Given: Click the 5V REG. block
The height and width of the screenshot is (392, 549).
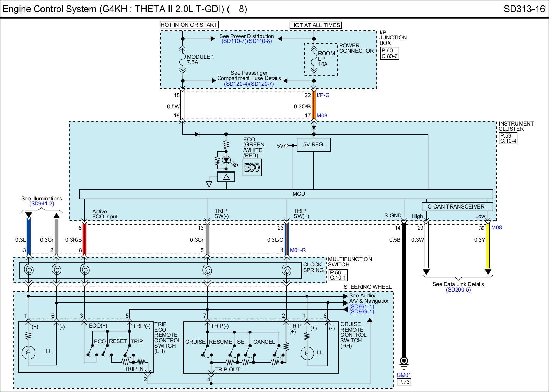Looking at the screenshot, I should (314, 145).
